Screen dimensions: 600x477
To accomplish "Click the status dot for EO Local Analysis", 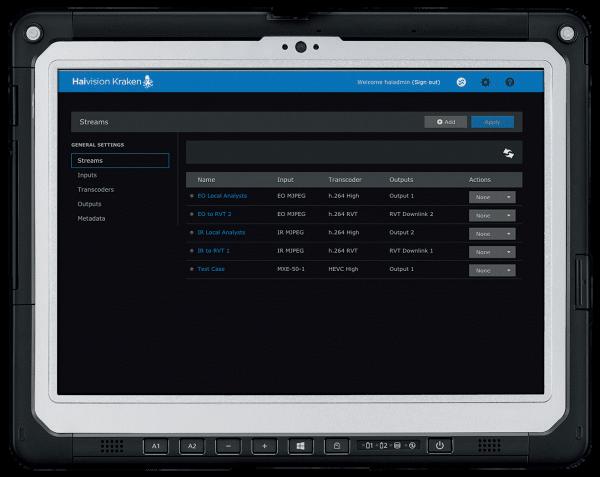I will (192, 196).
